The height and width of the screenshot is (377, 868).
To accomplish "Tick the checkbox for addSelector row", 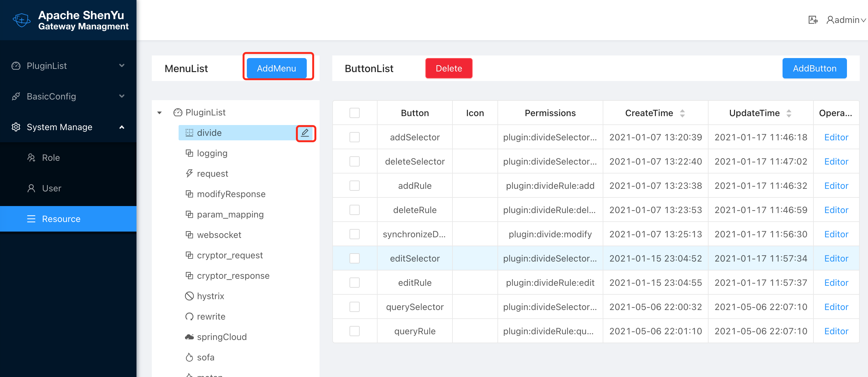I will point(354,137).
